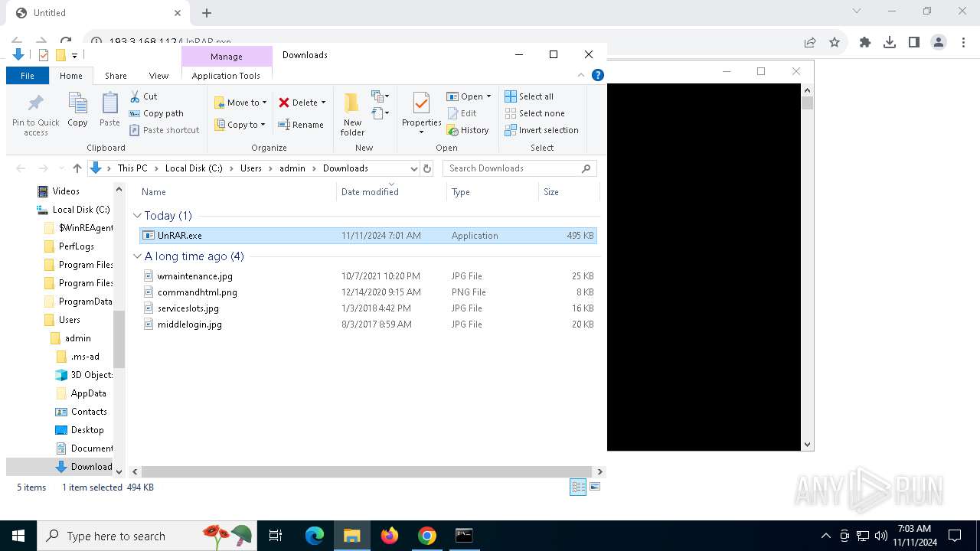Cut the selected file

(x=143, y=96)
